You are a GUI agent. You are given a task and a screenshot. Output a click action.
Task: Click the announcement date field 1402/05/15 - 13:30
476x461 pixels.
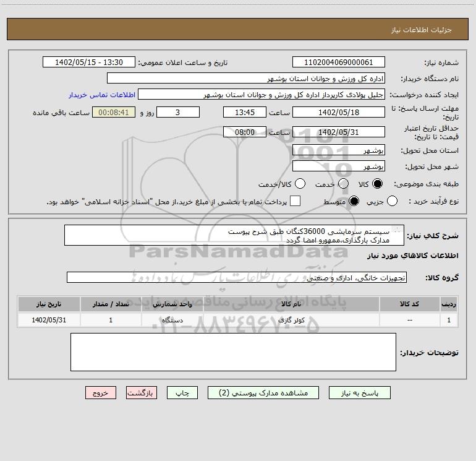click(89, 62)
